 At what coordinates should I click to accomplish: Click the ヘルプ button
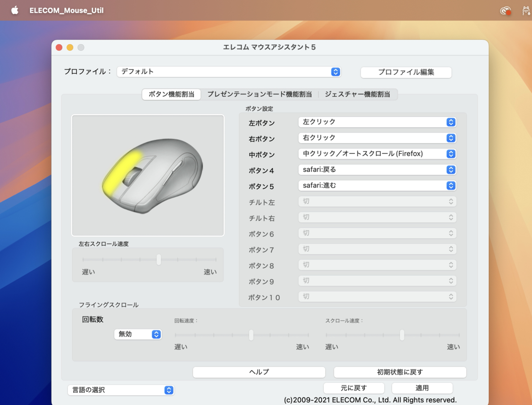click(259, 372)
